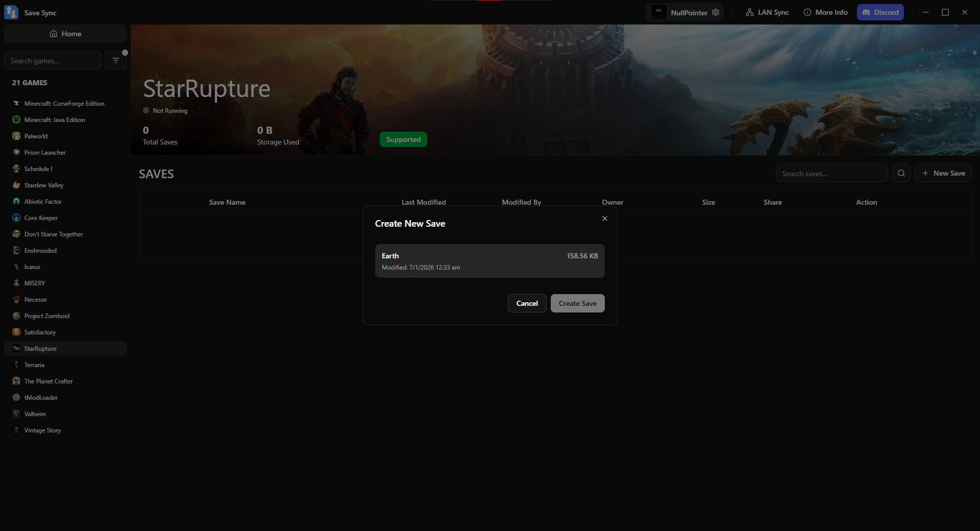Click the Modified: 7/1/2026 12:33 am text
The height and width of the screenshot is (531, 980).
coord(421,268)
